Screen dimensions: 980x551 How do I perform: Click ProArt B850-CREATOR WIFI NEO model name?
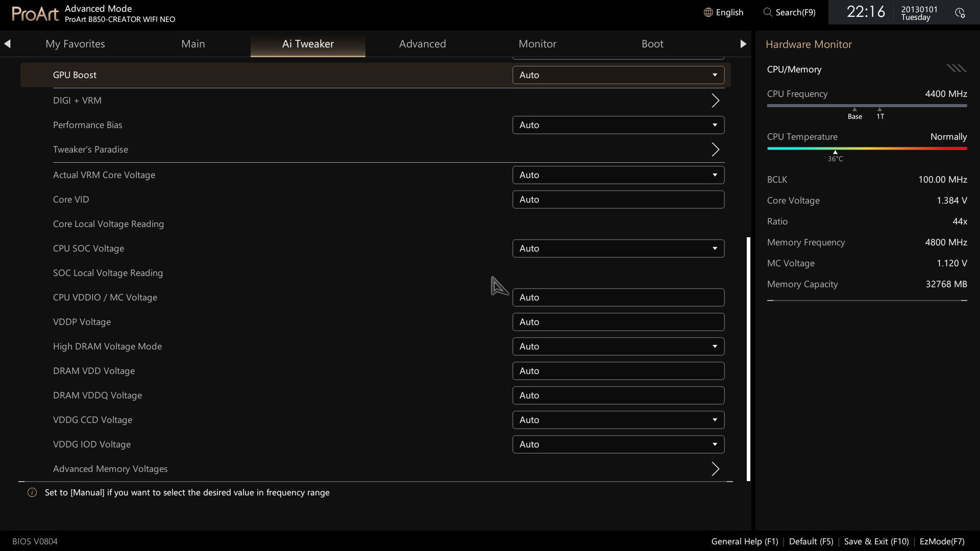pyautogui.click(x=120, y=19)
